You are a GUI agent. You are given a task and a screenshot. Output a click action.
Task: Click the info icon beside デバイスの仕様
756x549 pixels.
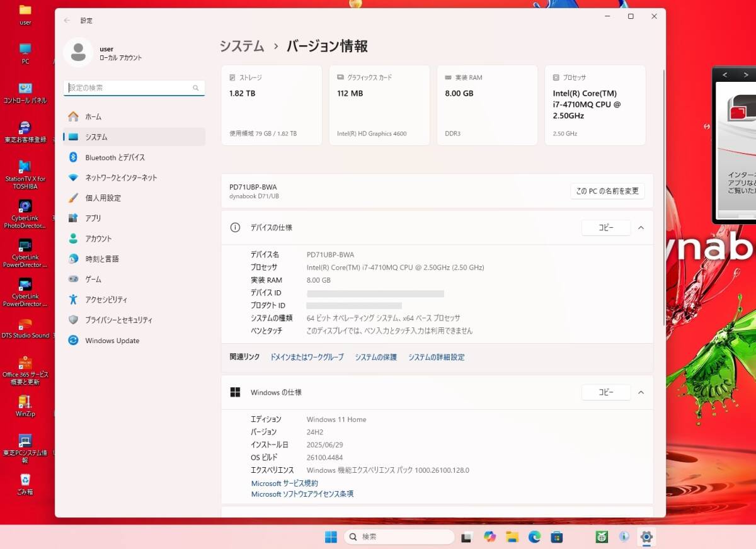click(x=235, y=227)
